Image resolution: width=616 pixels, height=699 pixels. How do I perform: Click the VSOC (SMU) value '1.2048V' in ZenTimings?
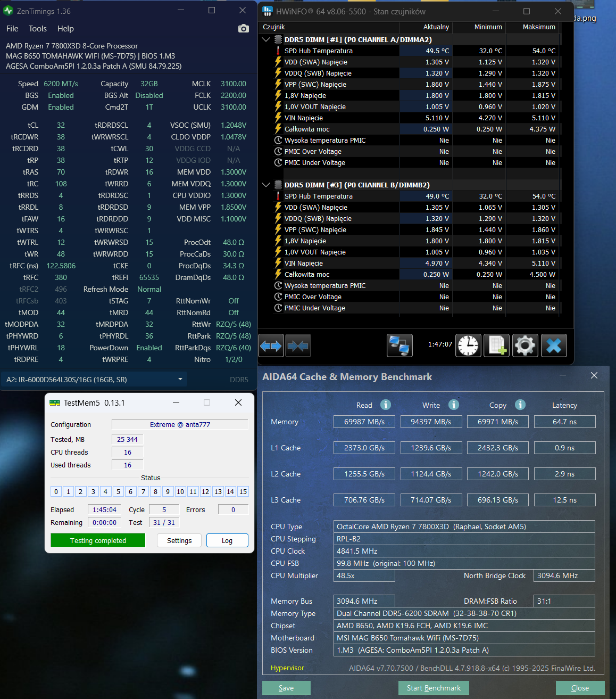click(234, 125)
